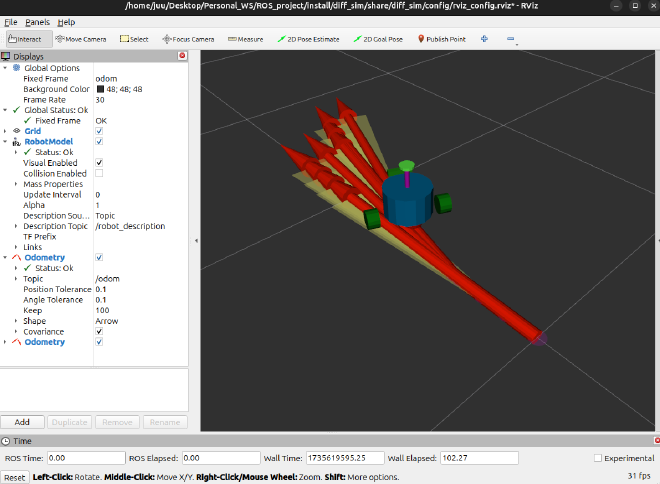Viewport: 660px width, 484px height.
Task: Click the Add display button
Action: pyautogui.click(x=22, y=422)
